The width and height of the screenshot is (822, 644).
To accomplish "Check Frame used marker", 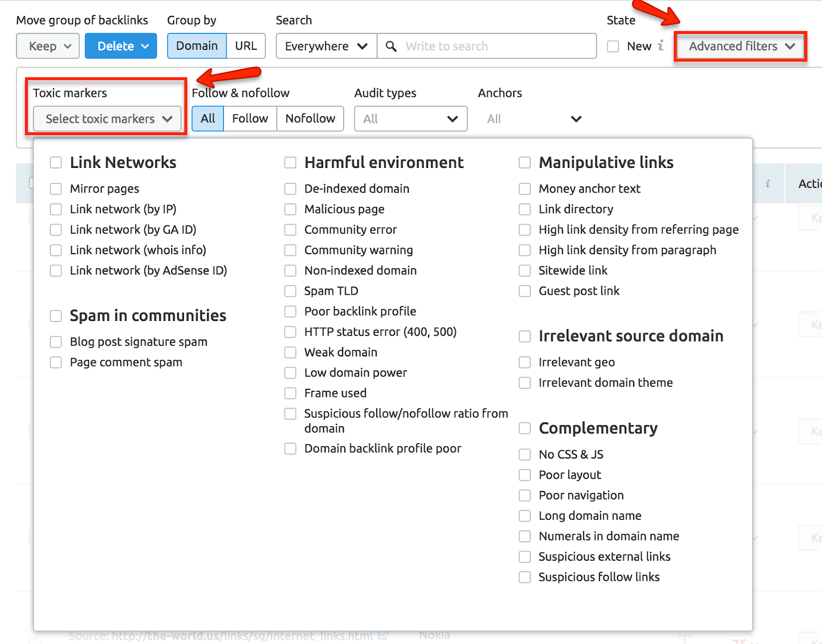I will click(x=290, y=393).
